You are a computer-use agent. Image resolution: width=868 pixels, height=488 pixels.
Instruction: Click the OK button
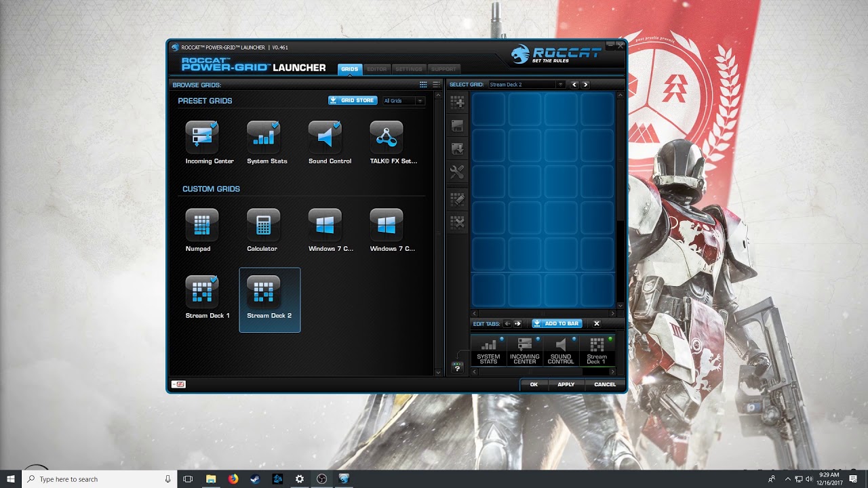point(534,384)
